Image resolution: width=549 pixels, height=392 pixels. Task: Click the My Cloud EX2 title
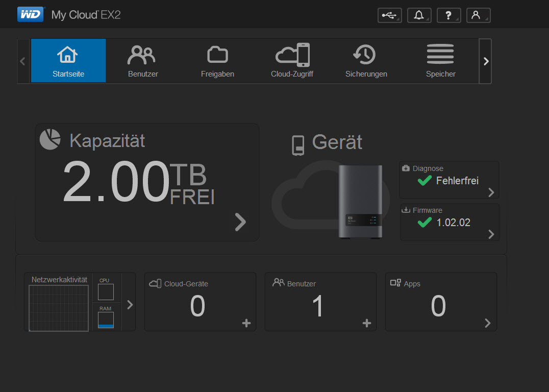coord(86,15)
